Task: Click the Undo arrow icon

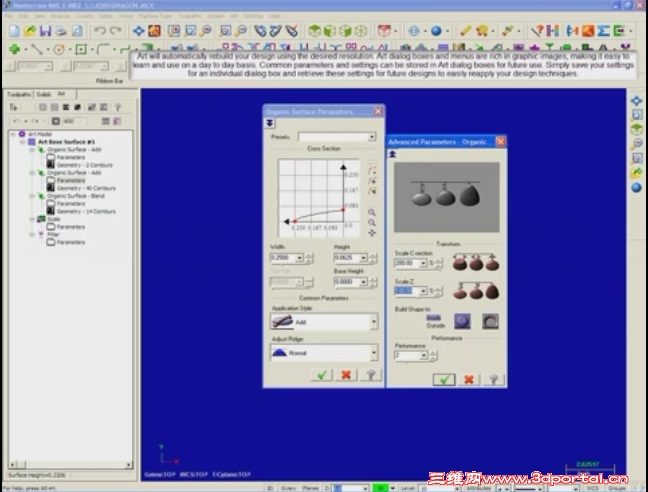Action: tap(100, 31)
